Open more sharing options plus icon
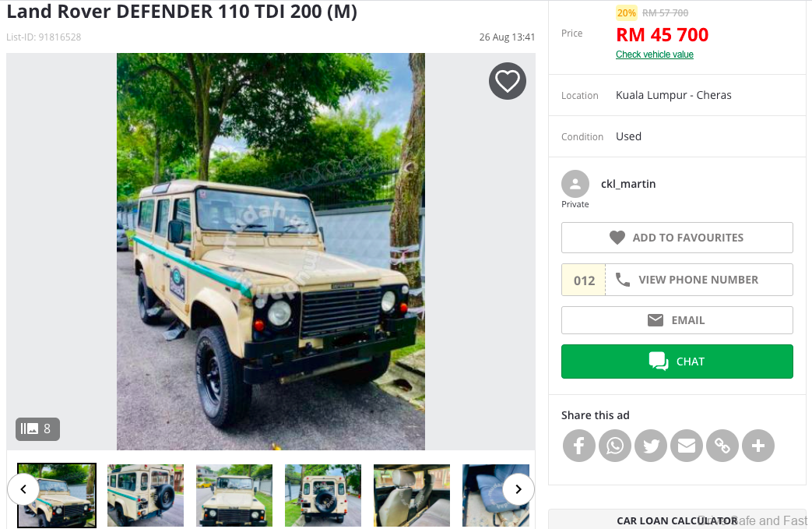The height and width of the screenshot is (529, 812). [758, 446]
